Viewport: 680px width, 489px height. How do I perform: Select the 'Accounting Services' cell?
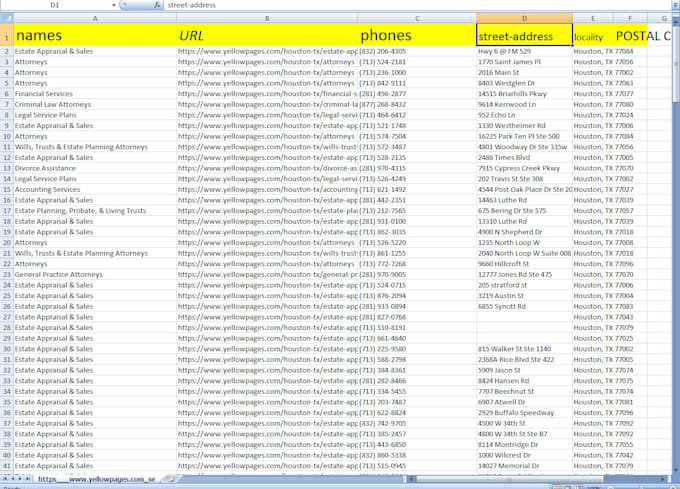tap(95, 189)
